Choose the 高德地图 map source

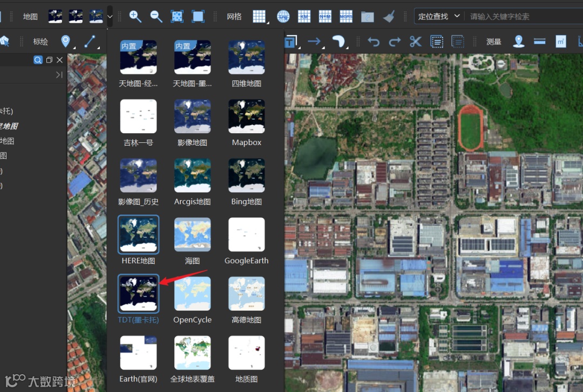click(x=247, y=294)
